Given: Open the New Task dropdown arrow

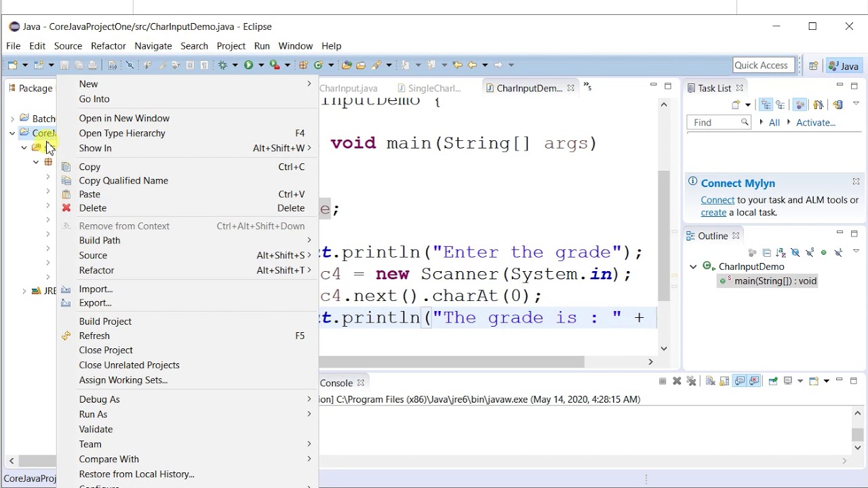Looking at the screenshot, I should pyautogui.click(x=748, y=104).
